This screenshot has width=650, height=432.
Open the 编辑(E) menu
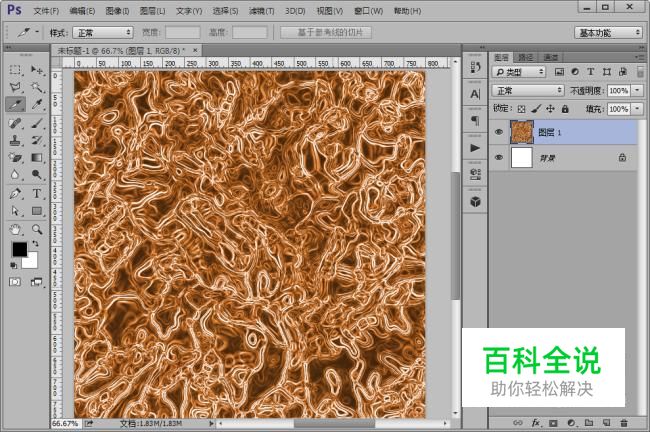[82, 11]
